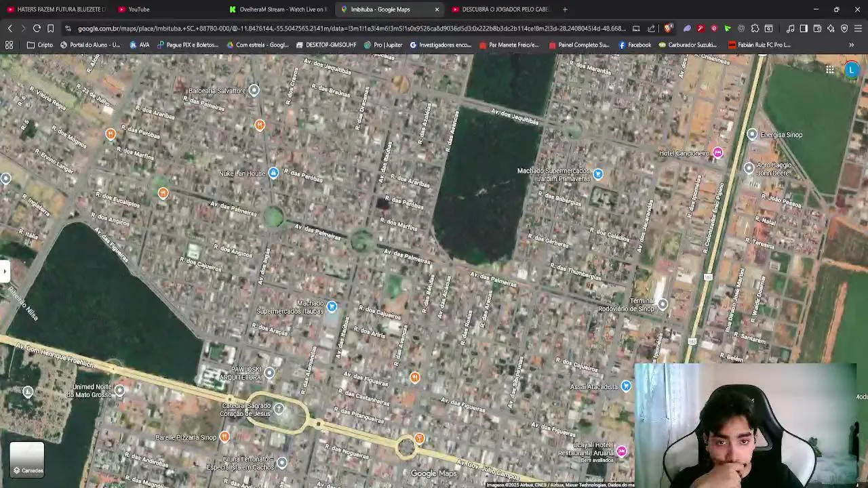Open the Facebook bookmark
This screenshot has height=488, width=868.
coord(635,45)
